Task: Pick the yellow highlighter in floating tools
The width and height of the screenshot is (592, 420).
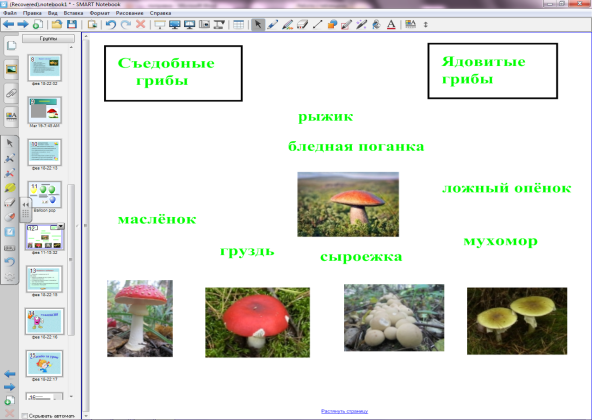Action: point(10,188)
